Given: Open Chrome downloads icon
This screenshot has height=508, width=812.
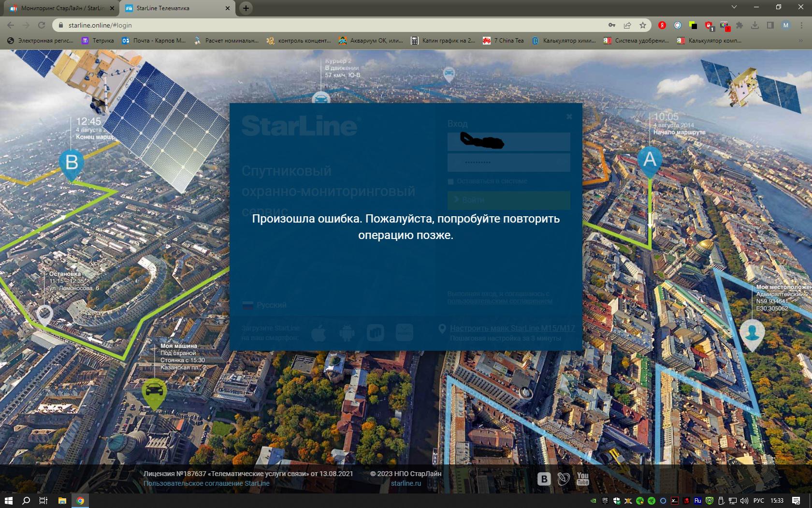Looking at the screenshot, I should [755, 25].
